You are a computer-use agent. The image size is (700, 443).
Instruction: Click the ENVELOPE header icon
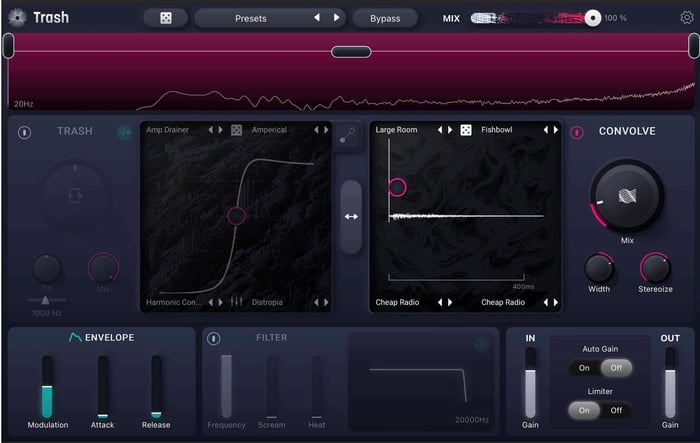coord(75,337)
